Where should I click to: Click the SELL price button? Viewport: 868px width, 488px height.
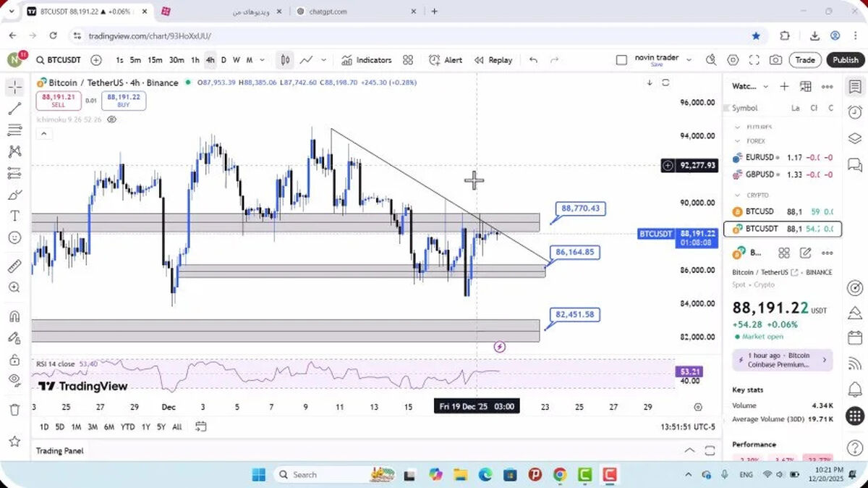pos(59,101)
